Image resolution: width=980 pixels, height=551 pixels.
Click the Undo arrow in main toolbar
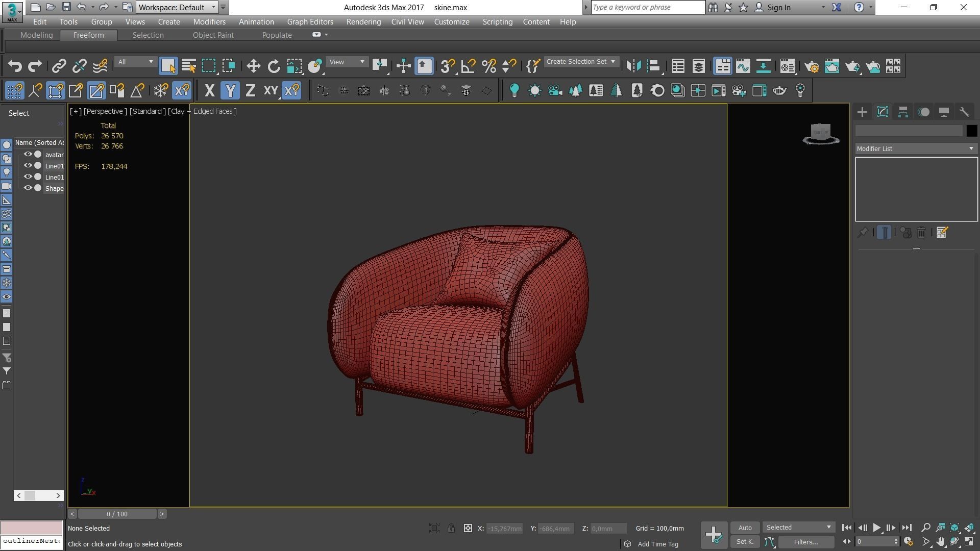(15, 66)
